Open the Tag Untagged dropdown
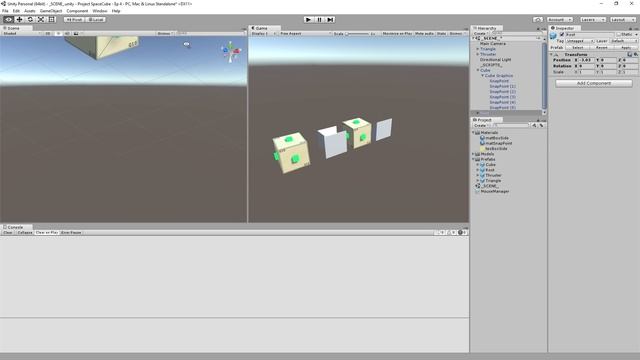Image resolution: width=640 pixels, height=360 pixels. pos(580,41)
